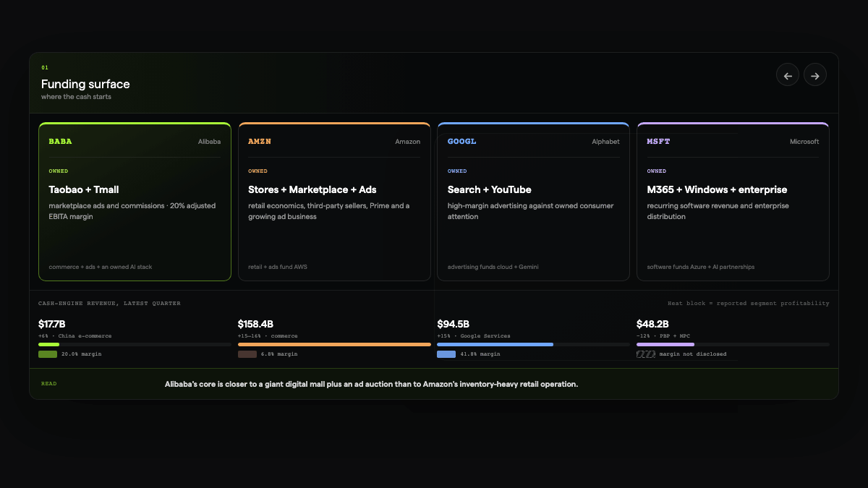Click the Taobao + Tmall title
The image size is (868, 488).
pos(84,189)
